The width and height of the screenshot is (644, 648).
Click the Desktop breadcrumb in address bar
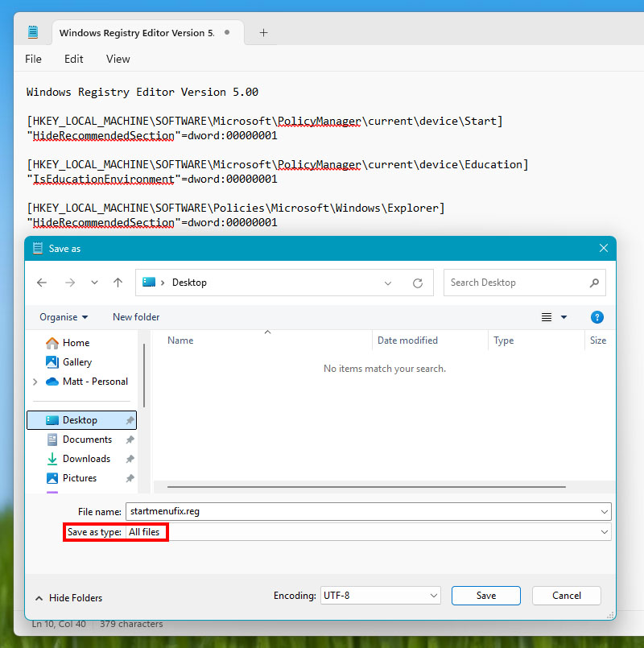pos(189,283)
